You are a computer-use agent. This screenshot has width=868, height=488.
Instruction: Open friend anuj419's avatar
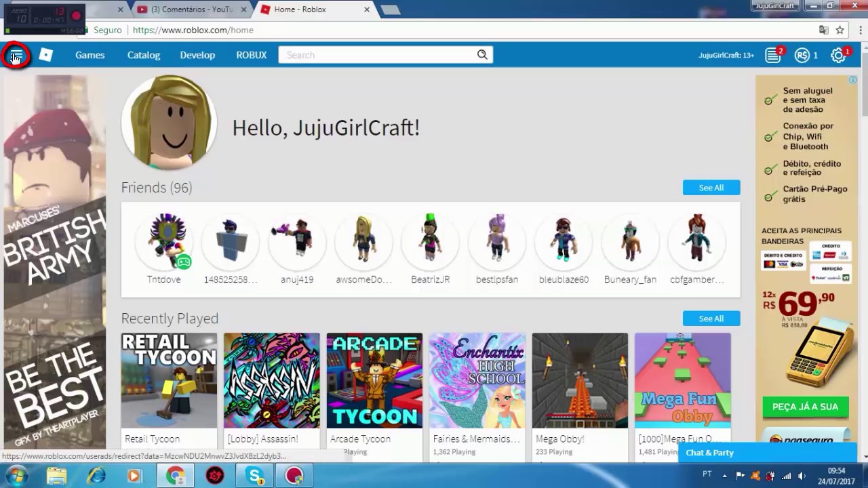coord(297,242)
